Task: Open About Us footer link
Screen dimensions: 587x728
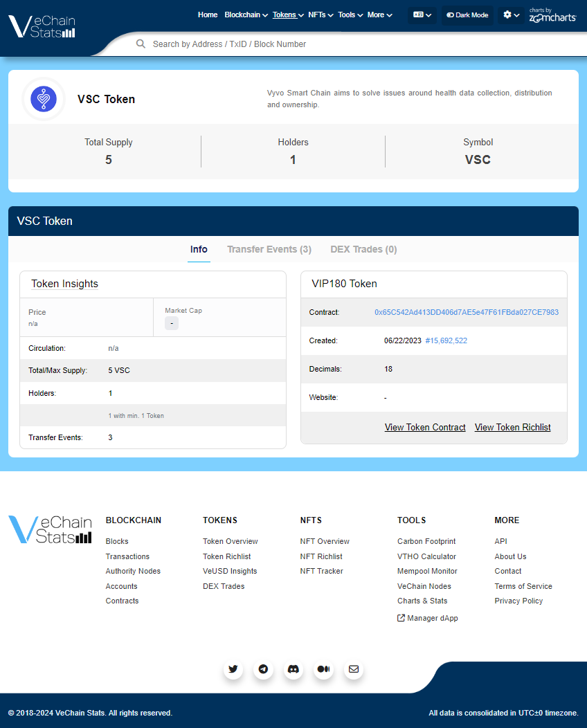Action: (511, 556)
